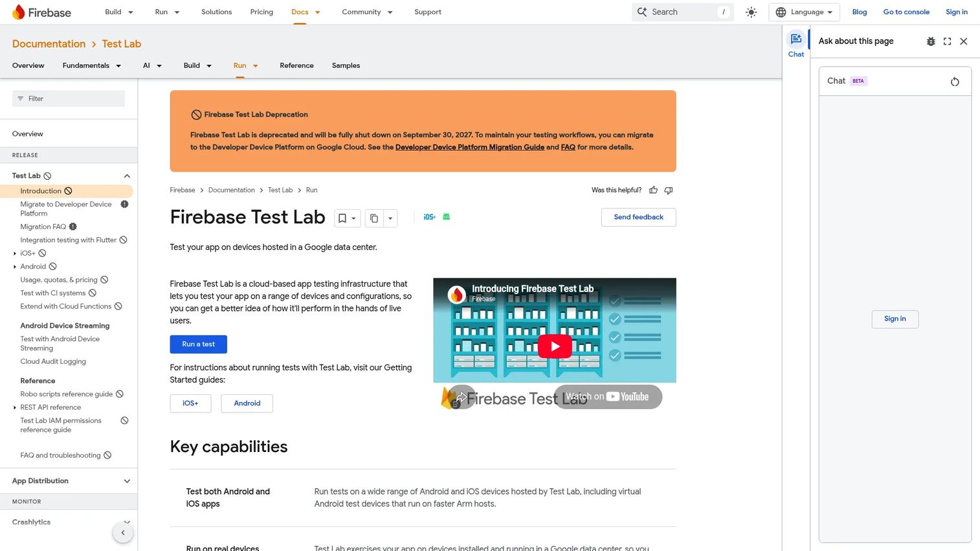Click the Android platform icon
The image size is (980, 551).
(x=446, y=217)
